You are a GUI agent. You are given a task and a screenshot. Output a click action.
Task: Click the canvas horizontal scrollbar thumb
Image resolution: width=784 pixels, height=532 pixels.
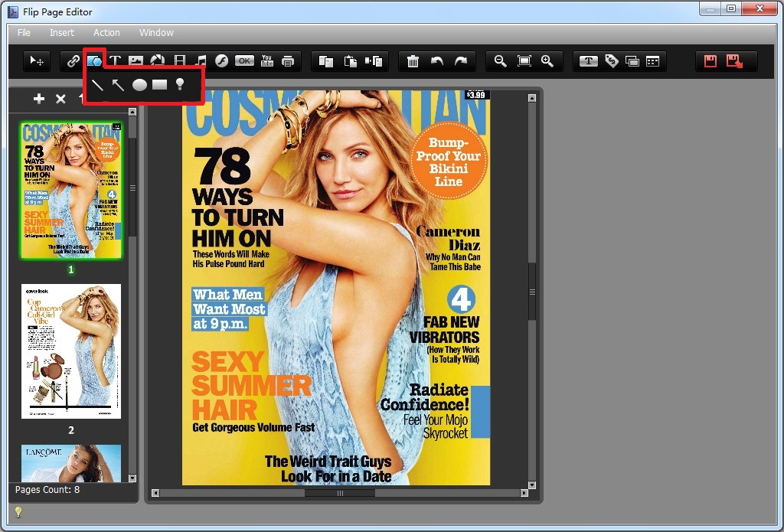pyautogui.click(x=340, y=493)
